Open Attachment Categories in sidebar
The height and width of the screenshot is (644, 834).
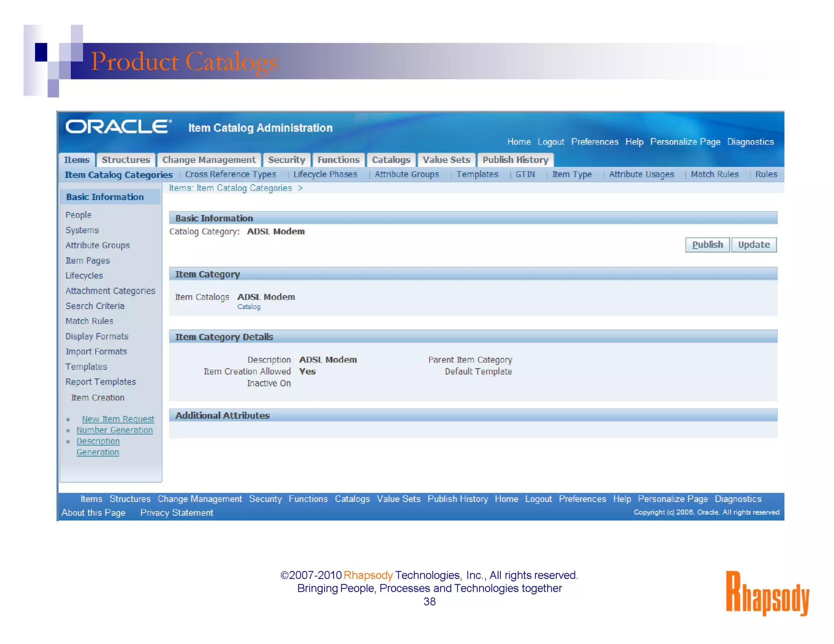pos(110,291)
